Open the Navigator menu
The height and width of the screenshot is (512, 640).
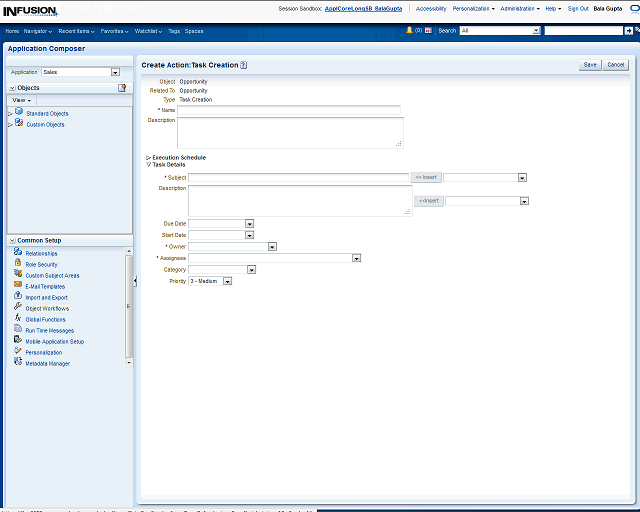(38, 31)
